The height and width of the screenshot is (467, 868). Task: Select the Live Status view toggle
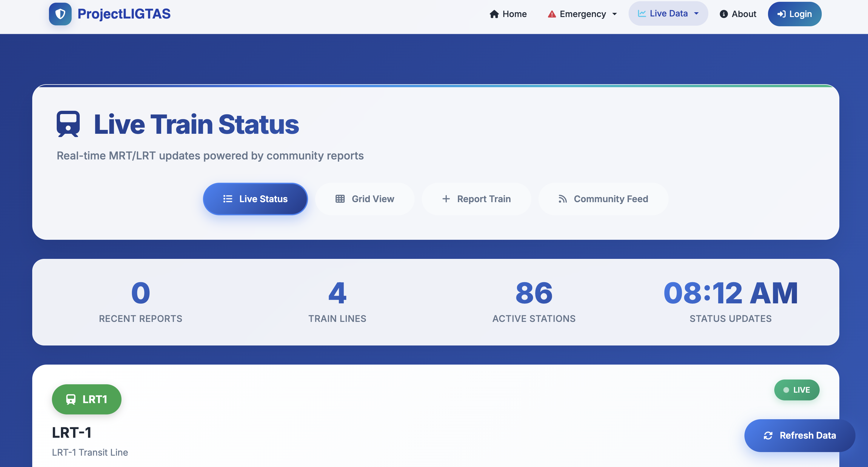coord(255,199)
